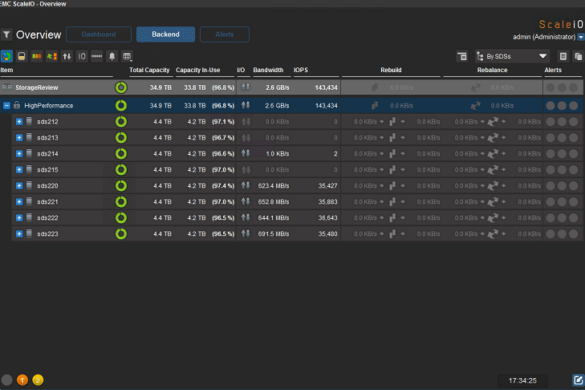Expand the sds212 row
This screenshot has width=585, height=390.
pyautogui.click(x=19, y=122)
